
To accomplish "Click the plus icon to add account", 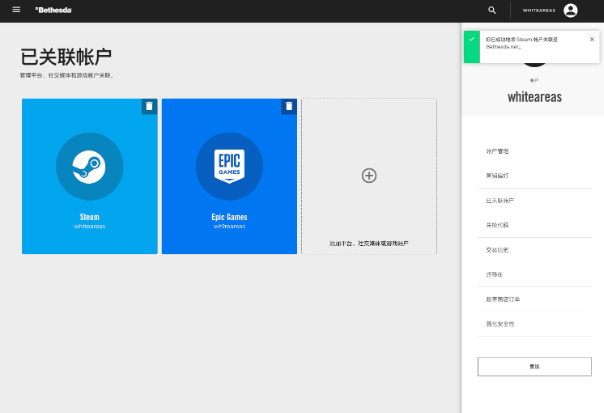I will pyautogui.click(x=369, y=176).
